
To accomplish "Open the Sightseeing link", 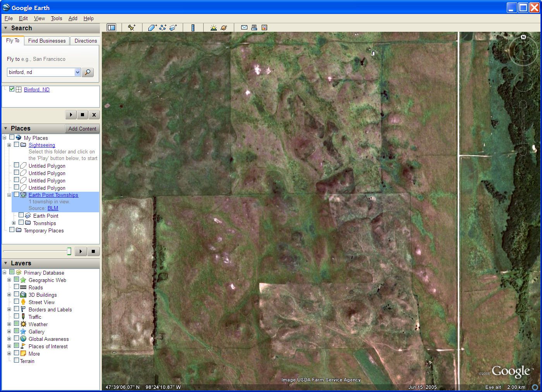I will point(42,145).
